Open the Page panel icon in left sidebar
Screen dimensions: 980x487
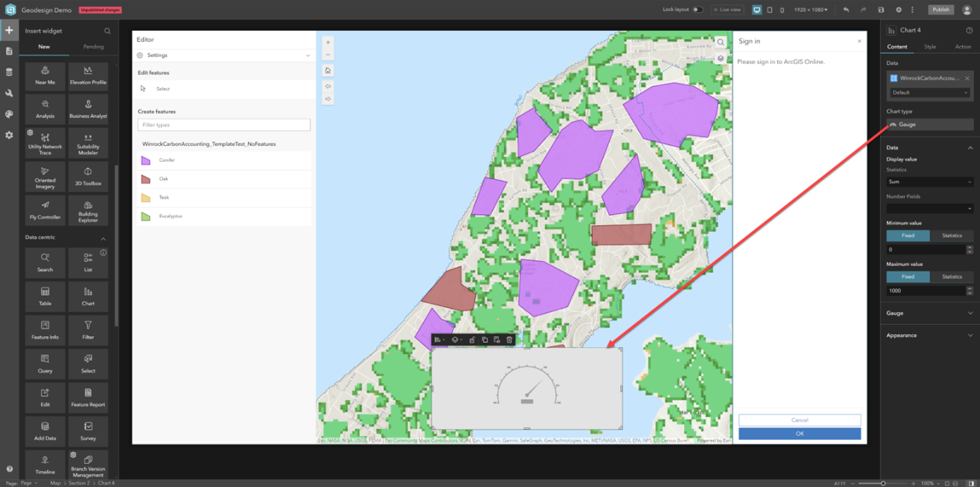9,51
